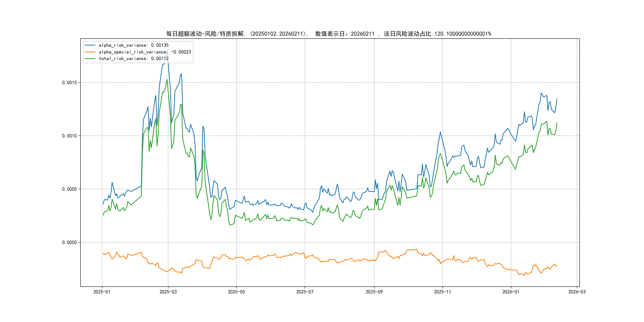Click the 0.0005 y-axis tick label
The height and width of the screenshot is (322, 644).
(70, 189)
